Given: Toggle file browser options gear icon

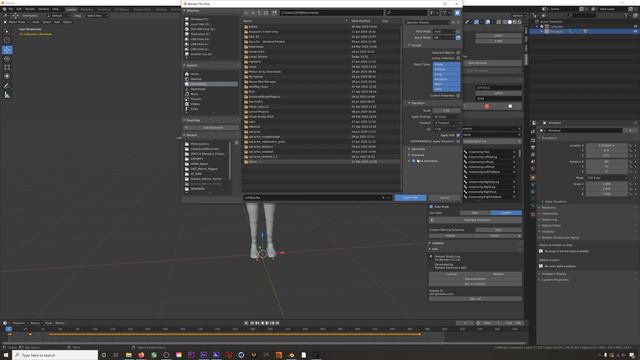Looking at the screenshot, I should 457,13.
